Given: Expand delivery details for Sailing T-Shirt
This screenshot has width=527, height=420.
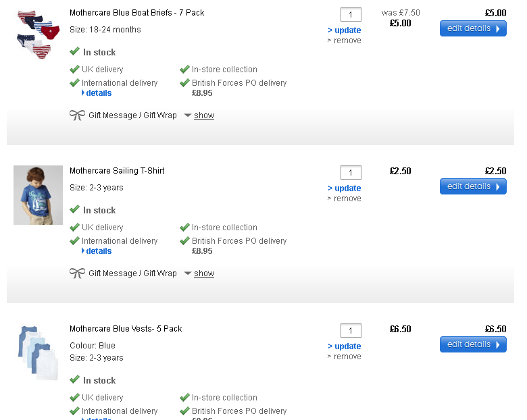Looking at the screenshot, I should tap(98, 251).
